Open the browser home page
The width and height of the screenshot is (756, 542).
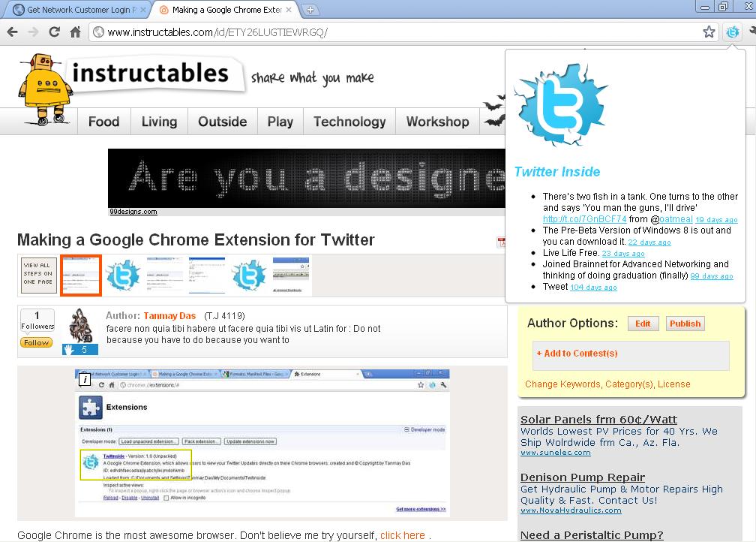click(x=73, y=32)
